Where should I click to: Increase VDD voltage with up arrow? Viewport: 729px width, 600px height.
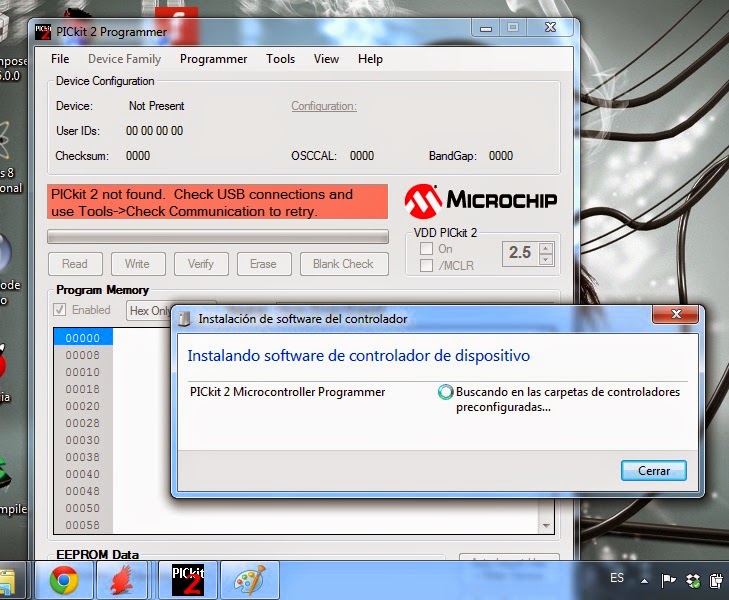coord(546,248)
